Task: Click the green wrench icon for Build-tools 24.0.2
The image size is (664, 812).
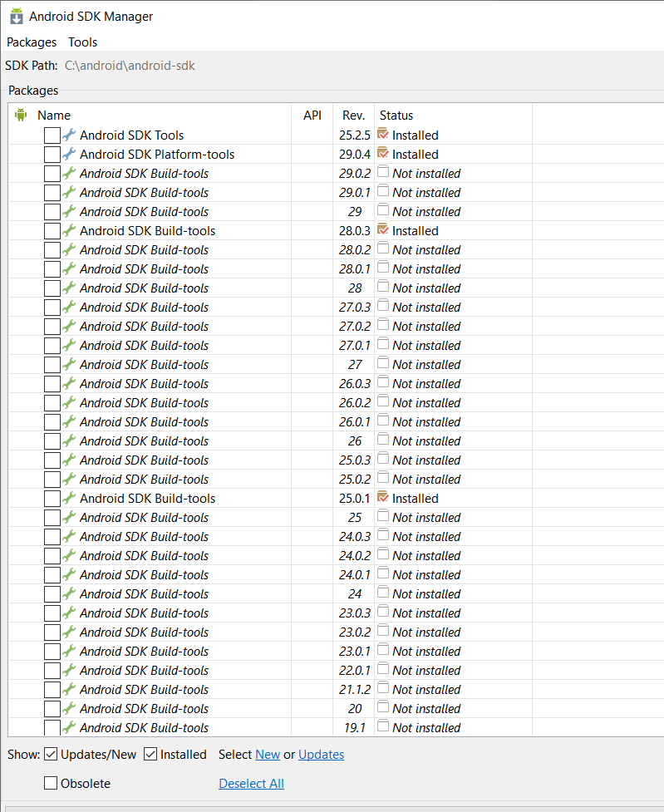Action: 69,556
